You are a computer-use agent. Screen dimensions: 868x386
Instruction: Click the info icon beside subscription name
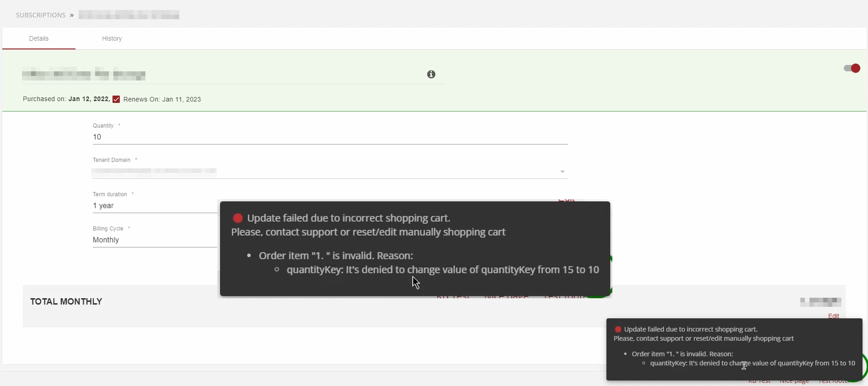pos(431,74)
